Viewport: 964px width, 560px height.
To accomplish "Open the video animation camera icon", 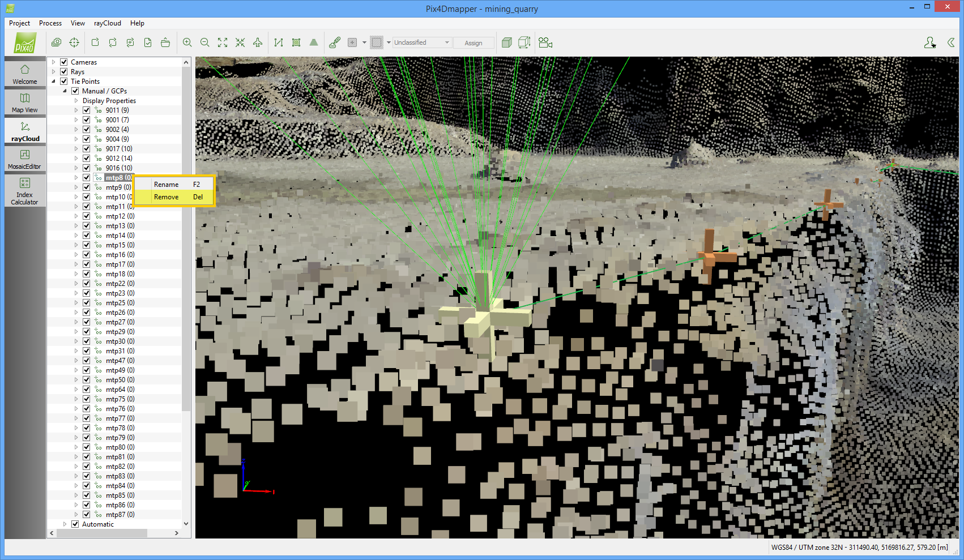I will pos(545,42).
